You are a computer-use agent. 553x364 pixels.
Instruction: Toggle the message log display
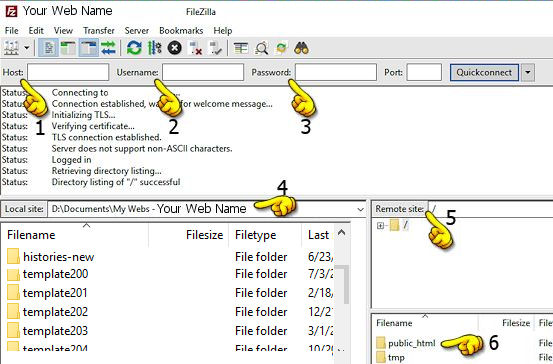pyautogui.click(x=48, y=48)
